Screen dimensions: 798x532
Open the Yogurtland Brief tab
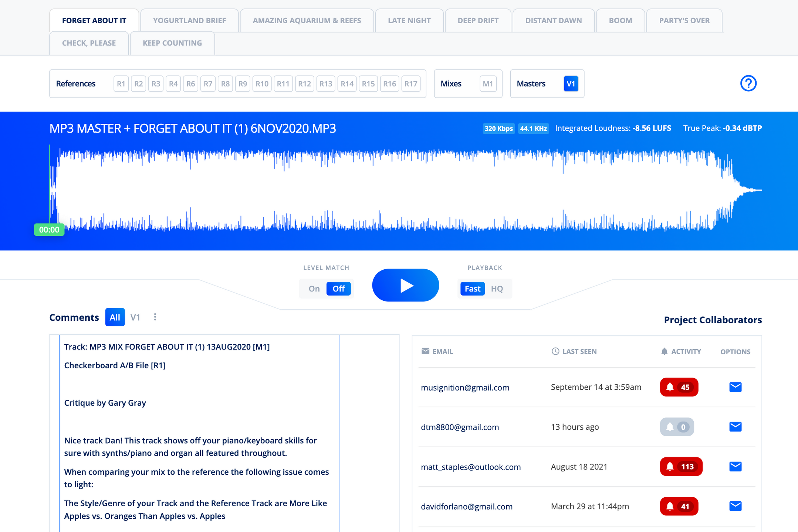tap(189, 21)
